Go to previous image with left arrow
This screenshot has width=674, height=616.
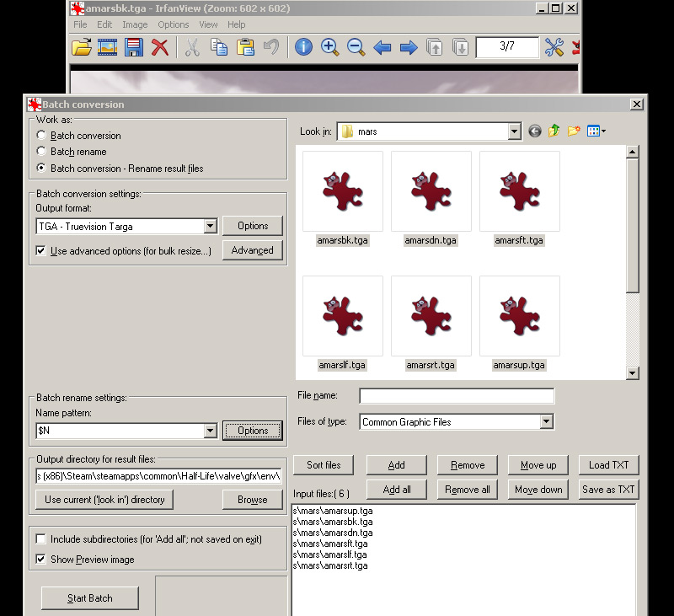tap(382, 47)
